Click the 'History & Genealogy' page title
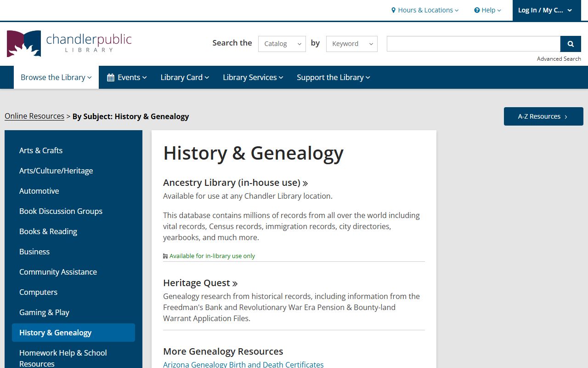This screenshot has height=368, width=588. [253, 153]
